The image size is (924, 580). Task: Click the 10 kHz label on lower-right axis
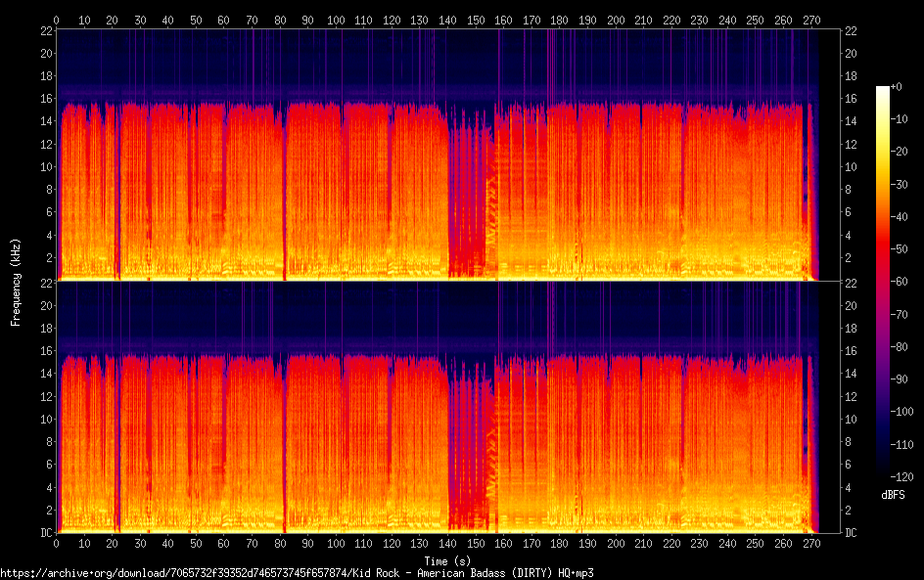pos(852,419)
